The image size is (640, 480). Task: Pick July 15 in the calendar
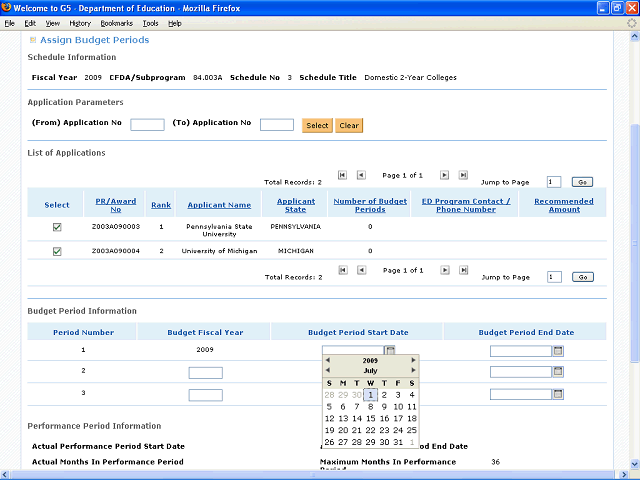[370, 418]
